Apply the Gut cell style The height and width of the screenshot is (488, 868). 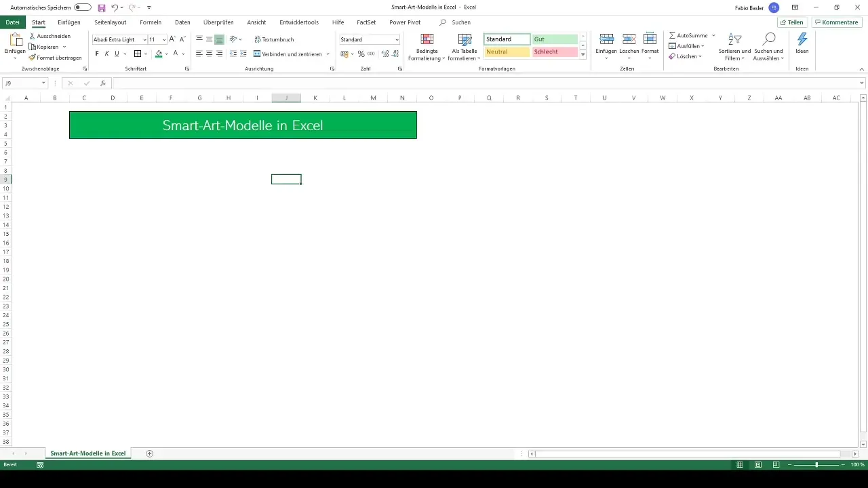pyautogui.click(x=555, y=39)
